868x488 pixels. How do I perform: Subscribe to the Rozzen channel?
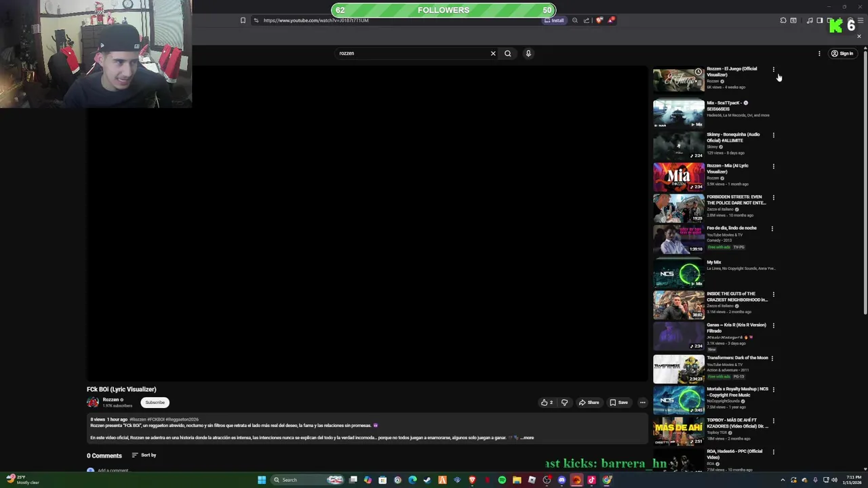point(155,403)
